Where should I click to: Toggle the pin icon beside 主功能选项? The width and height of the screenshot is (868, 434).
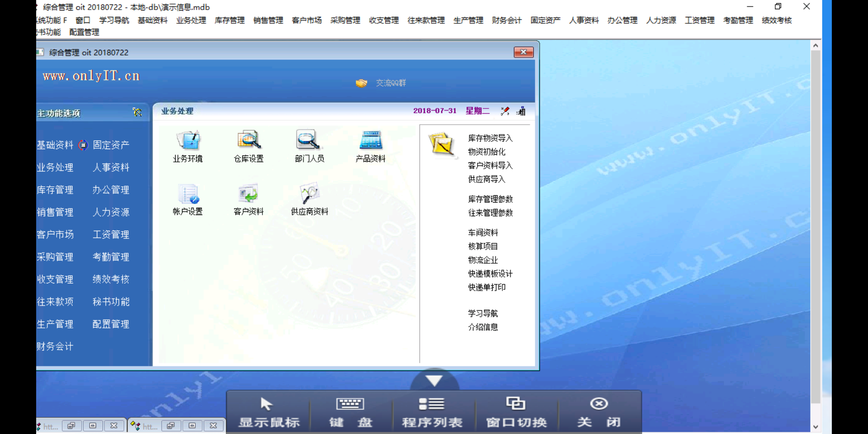pyautogui.click(x=137, y=113)
